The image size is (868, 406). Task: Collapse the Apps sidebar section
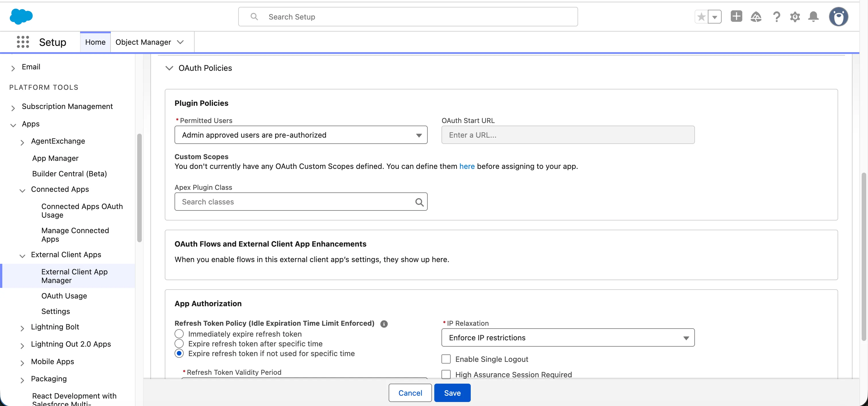pos(13,126)
